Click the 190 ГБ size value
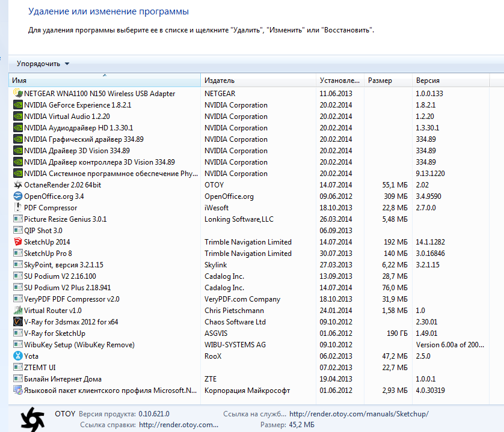Viewport: 504px width, 432px height. pos(397,333)
